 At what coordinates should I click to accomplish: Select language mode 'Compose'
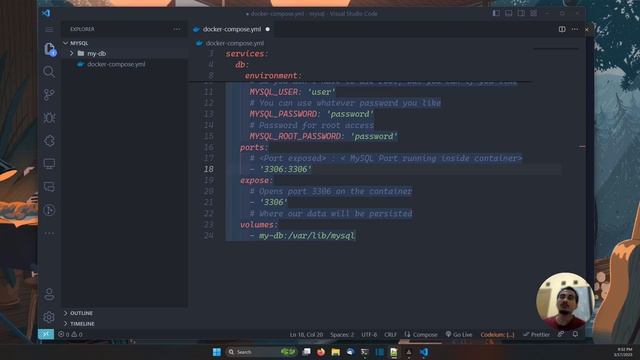[421, 334]
